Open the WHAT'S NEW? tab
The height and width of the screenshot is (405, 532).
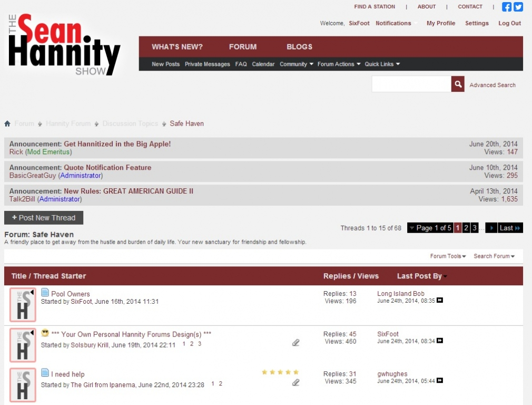tap(177, 47)
